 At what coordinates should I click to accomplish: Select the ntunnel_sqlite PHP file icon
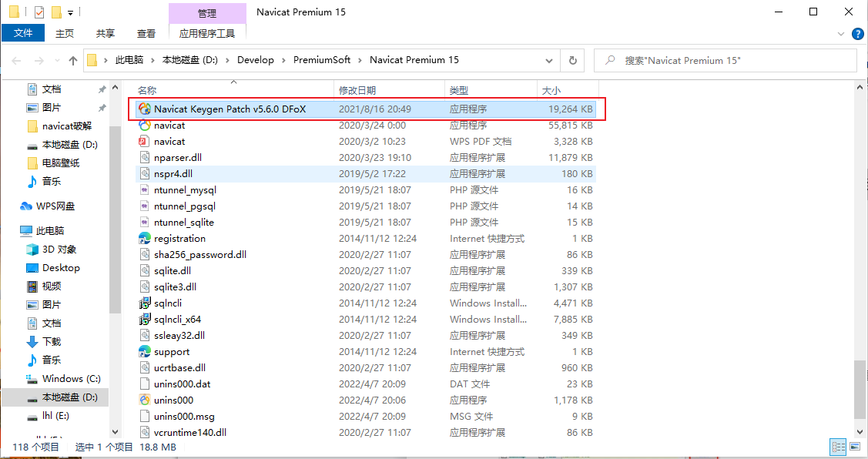145,222
